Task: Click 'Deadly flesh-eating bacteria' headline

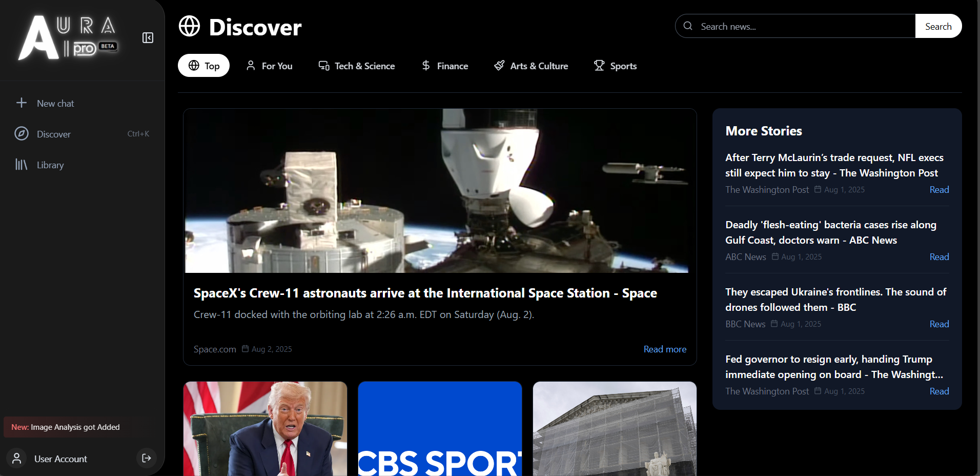Action: click(x=831, y=232)
